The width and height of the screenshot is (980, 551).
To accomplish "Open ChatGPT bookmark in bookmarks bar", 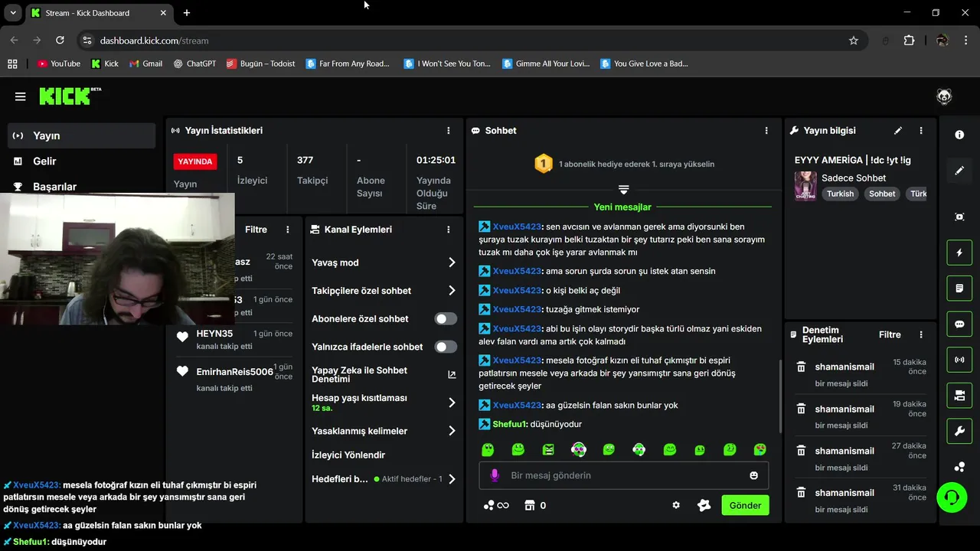I will 194,64.
